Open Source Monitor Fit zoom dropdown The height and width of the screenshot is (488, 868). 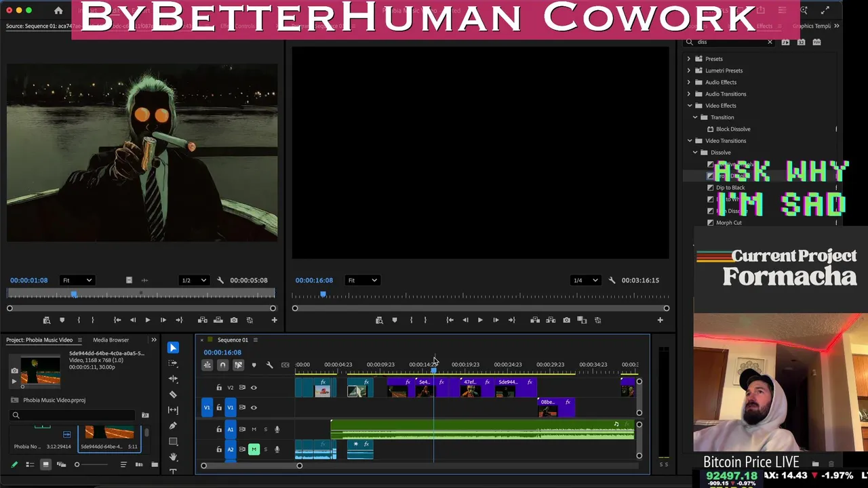pos(77,280)
